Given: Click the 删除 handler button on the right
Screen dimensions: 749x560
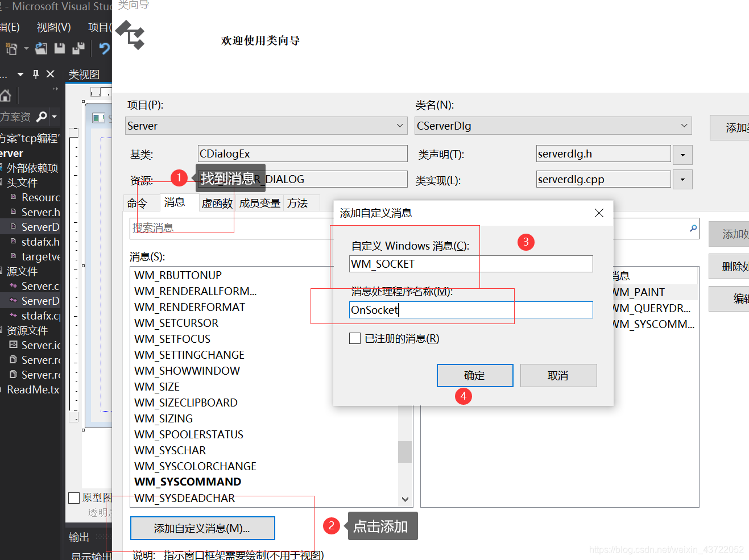Looking at the screenshot, I should [729, 266].
